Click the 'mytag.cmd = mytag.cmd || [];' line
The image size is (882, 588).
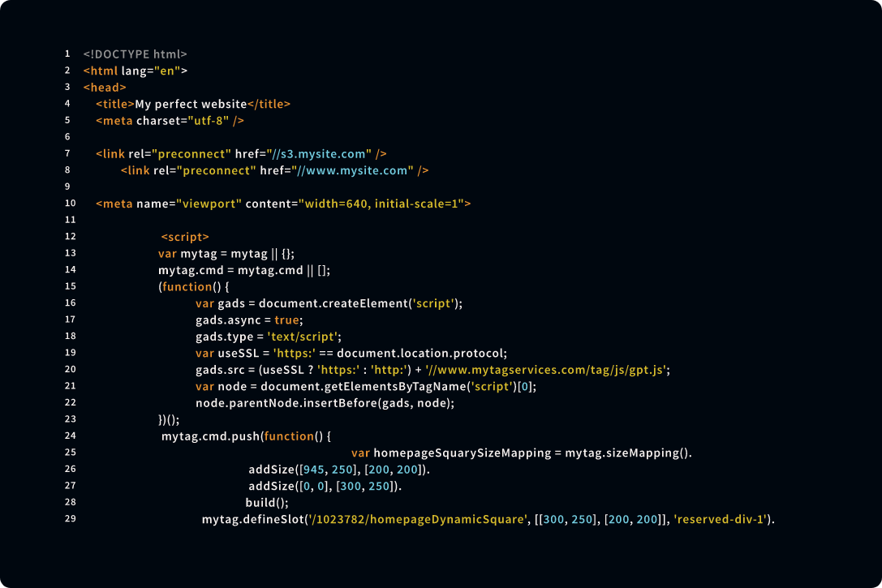click(x=244, y=270)
